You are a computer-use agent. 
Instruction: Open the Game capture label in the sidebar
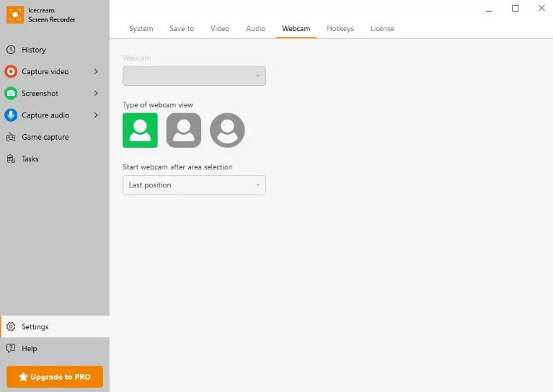click(45, 138)
